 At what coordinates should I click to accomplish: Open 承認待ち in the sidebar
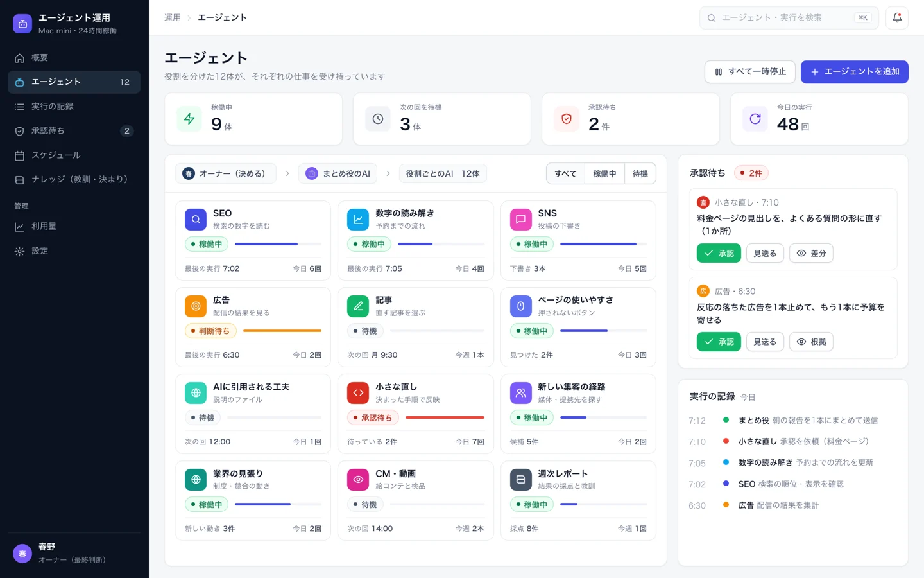coord(74,131)
